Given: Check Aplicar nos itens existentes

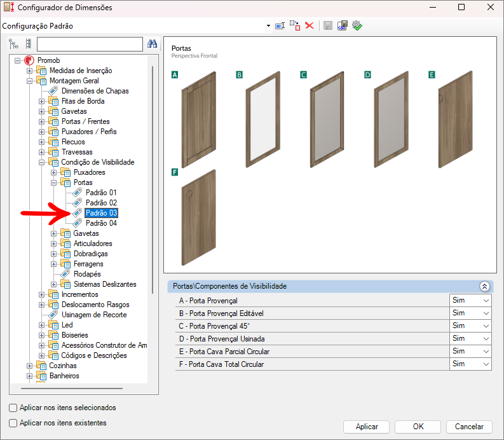Looking at the screenshot, I should (x=13, y=423).
